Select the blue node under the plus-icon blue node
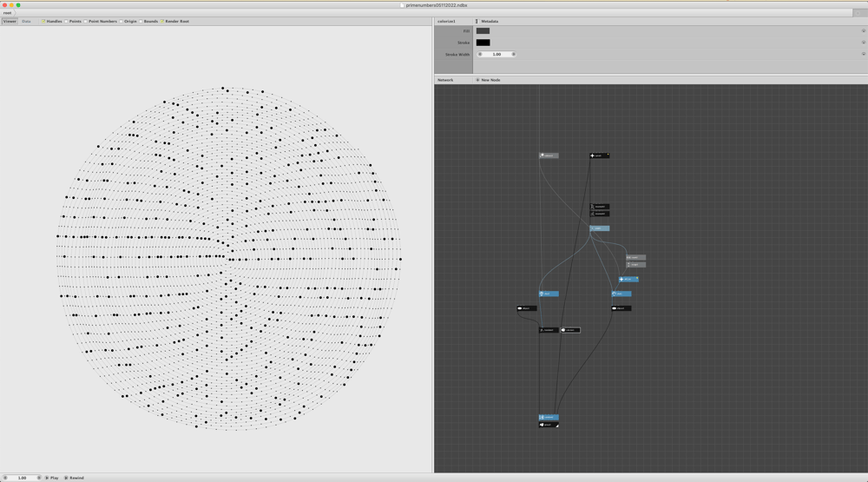 point(621,294)
